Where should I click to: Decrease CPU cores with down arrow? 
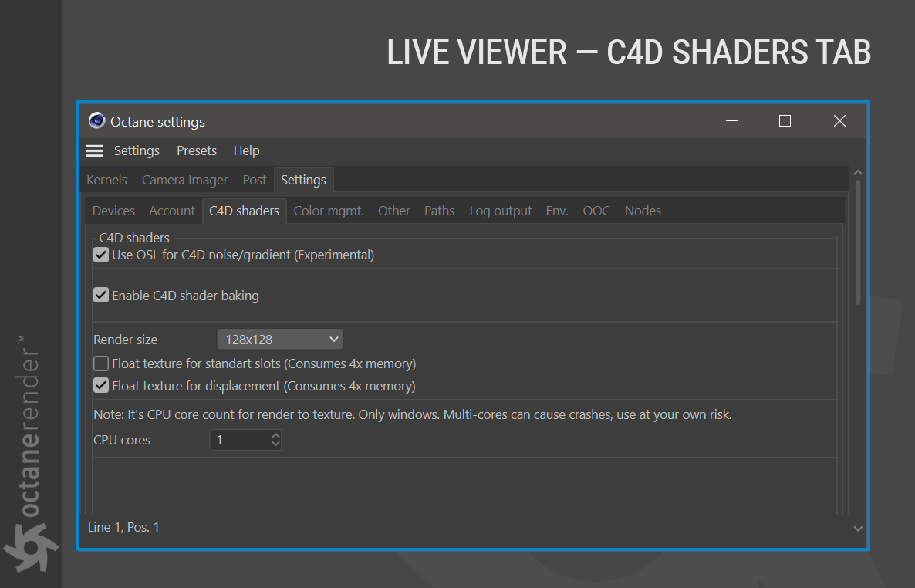coord(276,444)
